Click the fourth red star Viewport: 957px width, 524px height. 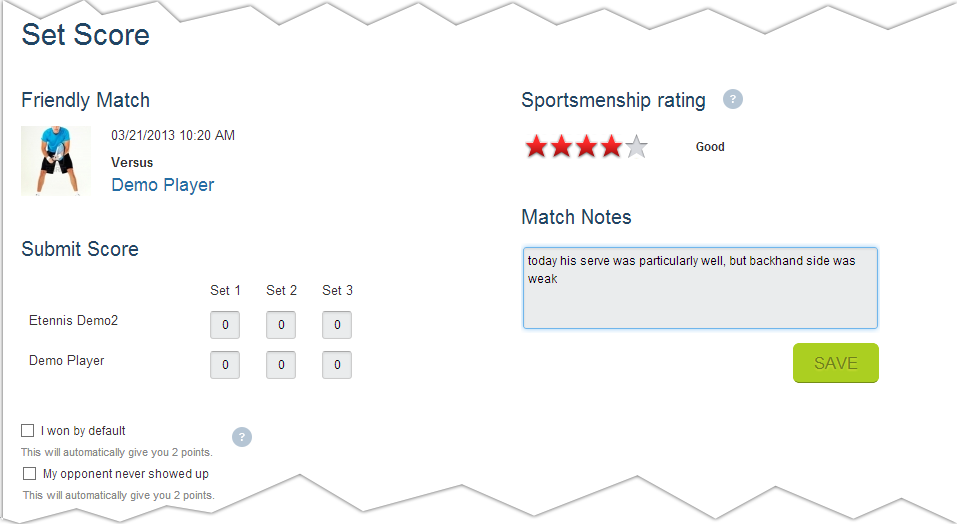click(x=611, y=148)
